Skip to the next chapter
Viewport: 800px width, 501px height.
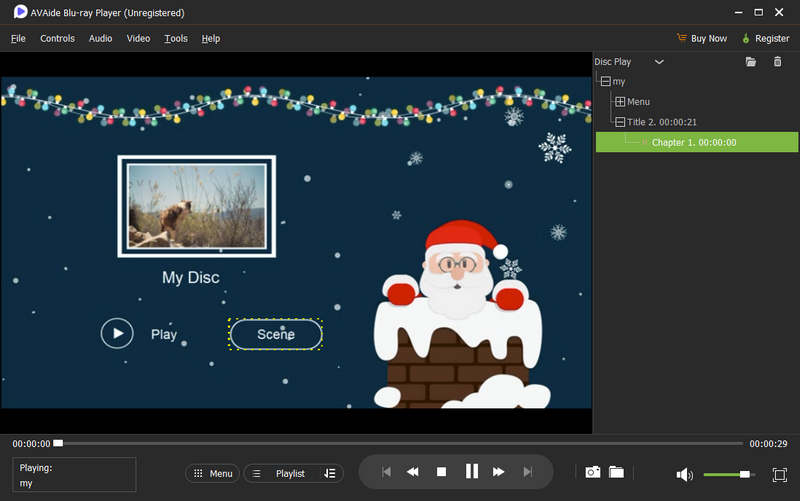526,472
